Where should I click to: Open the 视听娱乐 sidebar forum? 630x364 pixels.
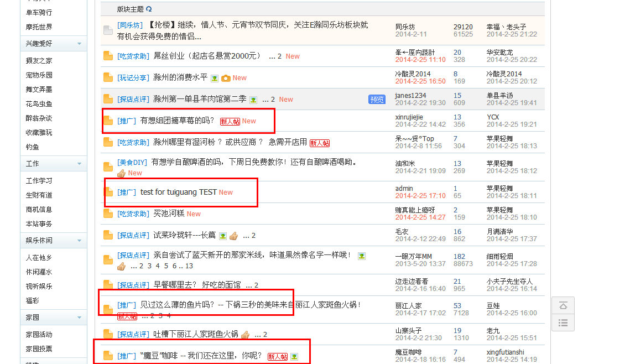(39, 287)
